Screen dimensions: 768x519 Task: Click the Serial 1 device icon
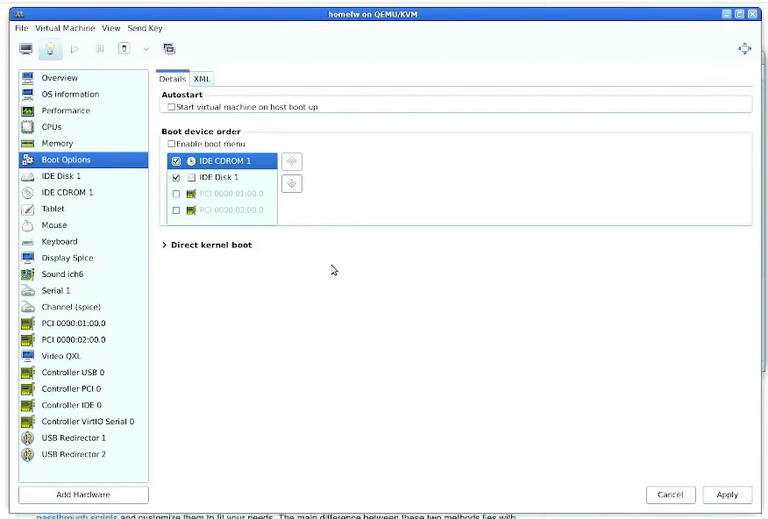pos(28,291)
